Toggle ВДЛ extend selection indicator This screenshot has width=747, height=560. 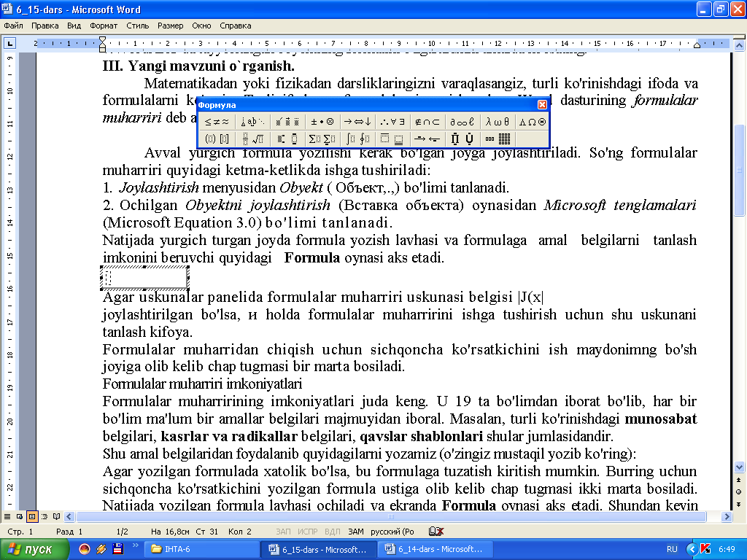point(333,532)
